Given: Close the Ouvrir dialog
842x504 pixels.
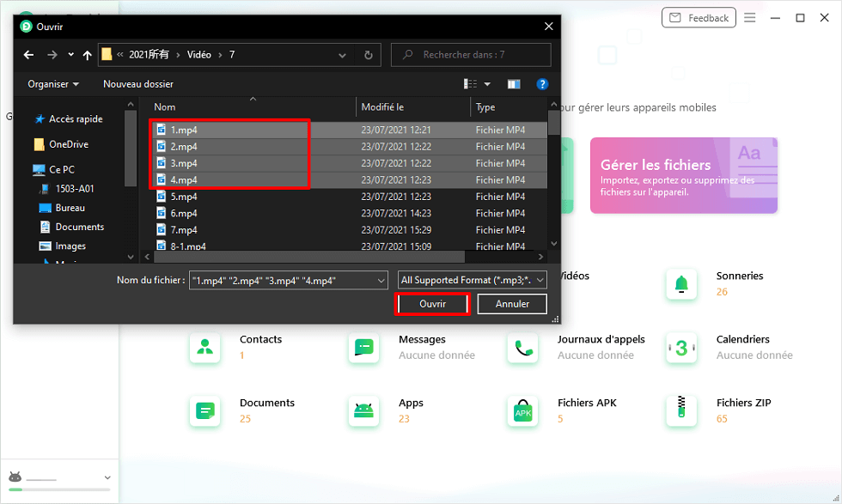Looking at the screenshot, I should [548, 27].
